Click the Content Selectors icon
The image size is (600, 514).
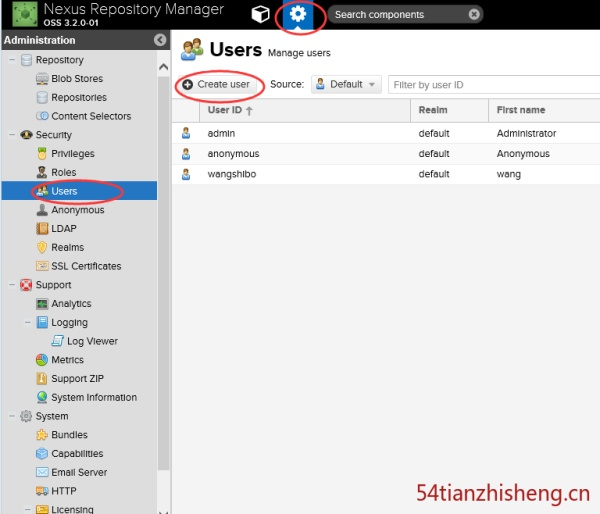(42, 116)
